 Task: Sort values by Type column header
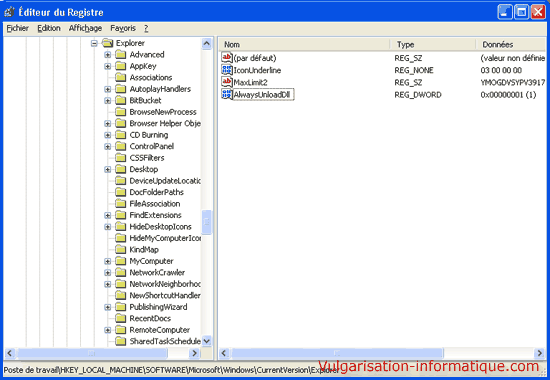pyautogui.click(x=432, y=45)
